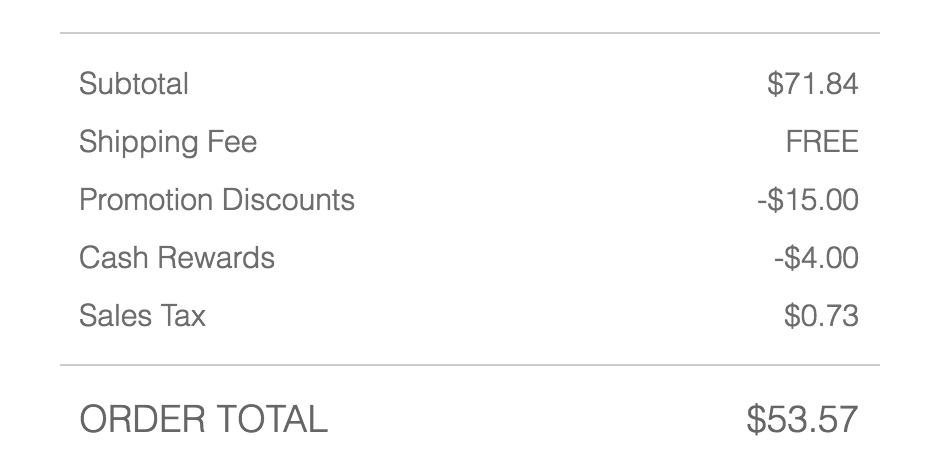Select the $53.57 order total amount
Screen dimensions: 944x460
[802, 419]
